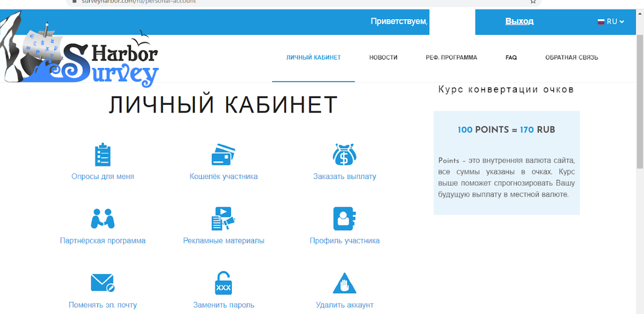644x314 pixels.
Task: Expand the RU language dropdown
Action: click(611, 22)
